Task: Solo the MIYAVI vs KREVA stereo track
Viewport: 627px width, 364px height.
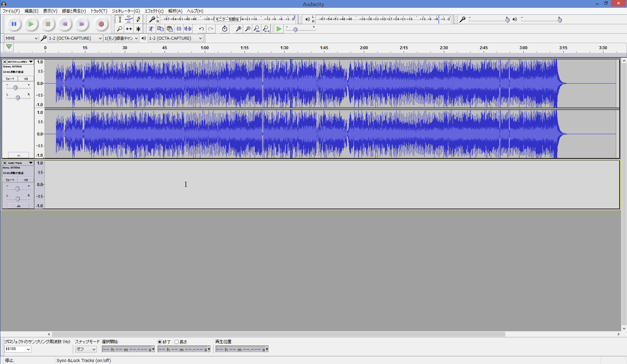Action: tap(26, 79)
